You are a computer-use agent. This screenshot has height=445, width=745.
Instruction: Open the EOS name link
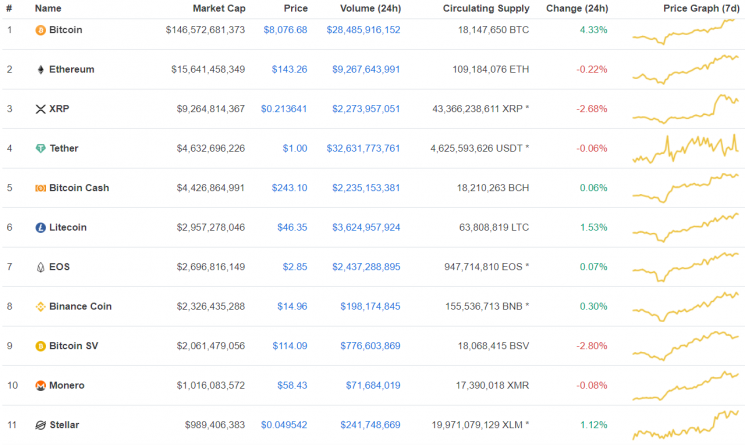(59, 267)
